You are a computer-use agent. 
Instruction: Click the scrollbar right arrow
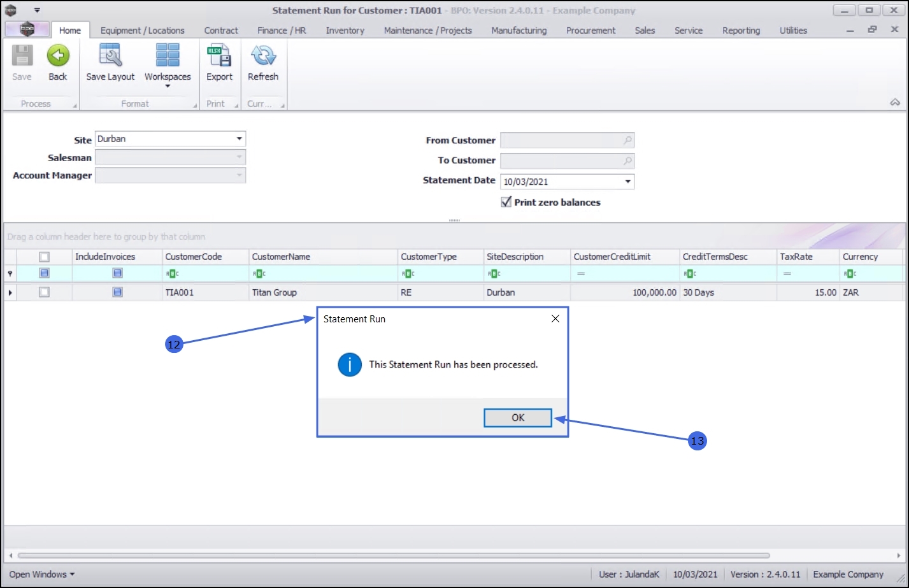pos(899,555)
